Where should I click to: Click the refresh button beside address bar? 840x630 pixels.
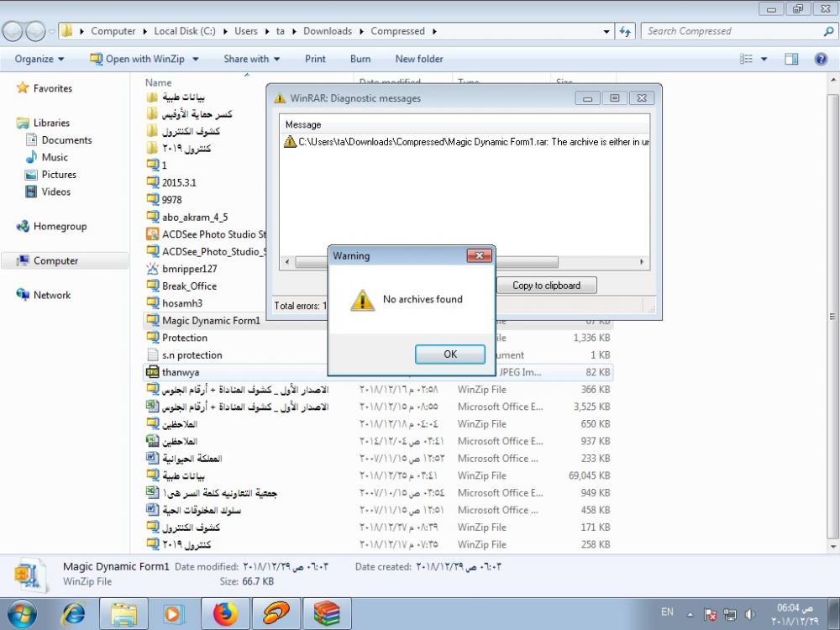click(x=625, y=32)
